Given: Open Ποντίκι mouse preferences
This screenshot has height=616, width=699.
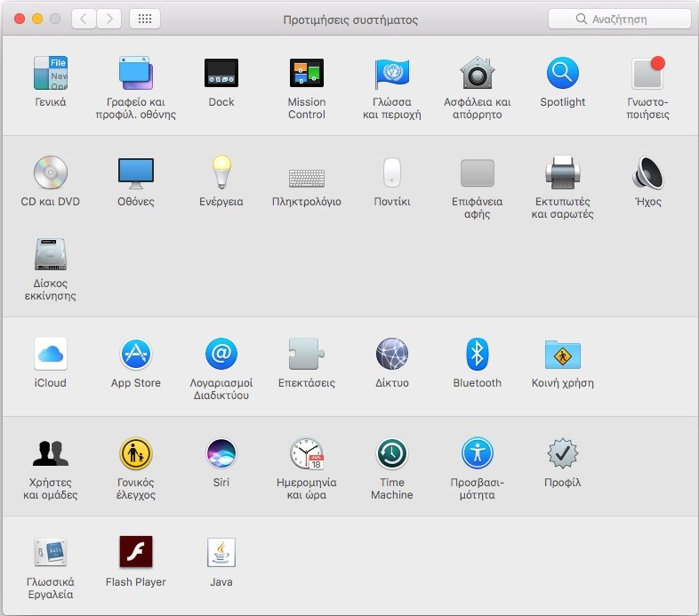Looking at the screenshot, I should pyautogui.click(x=392, y=172).
